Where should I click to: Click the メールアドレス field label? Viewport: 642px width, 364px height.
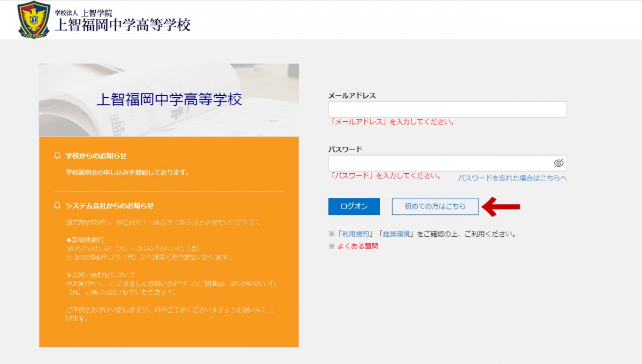(352, 96)
